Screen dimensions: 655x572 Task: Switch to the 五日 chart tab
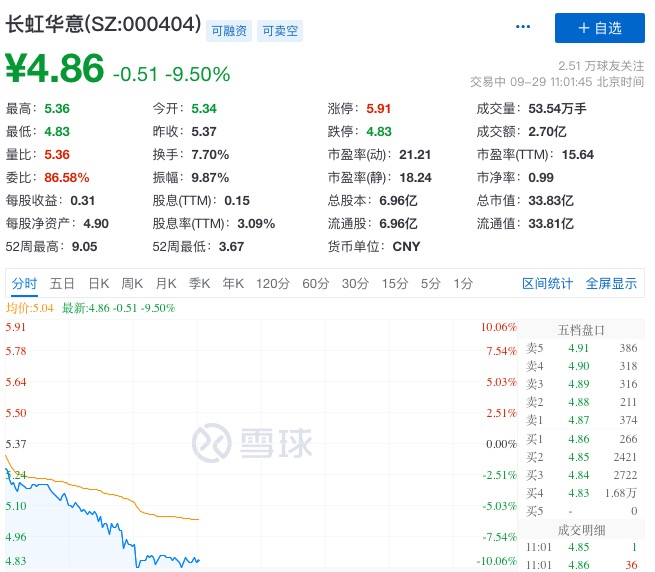(62, 284)
